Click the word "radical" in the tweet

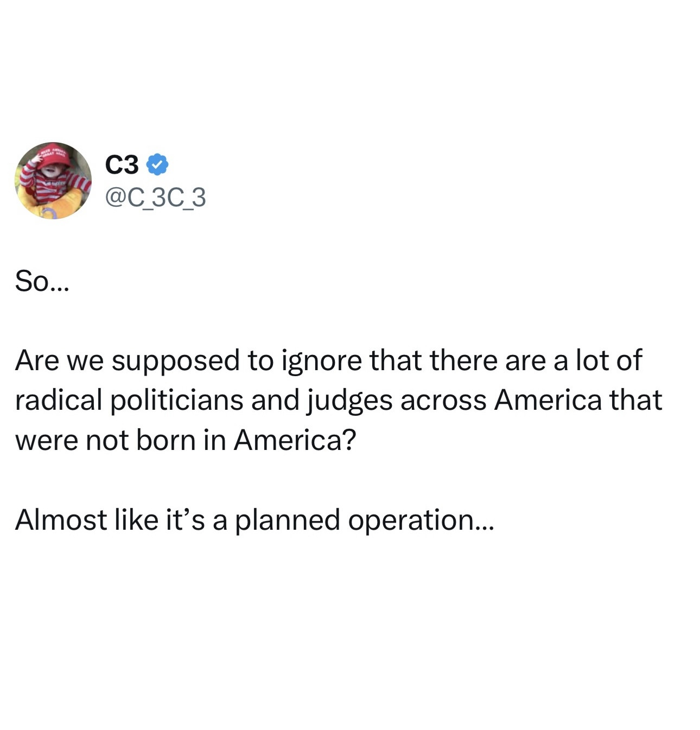(x=59, y=400)
